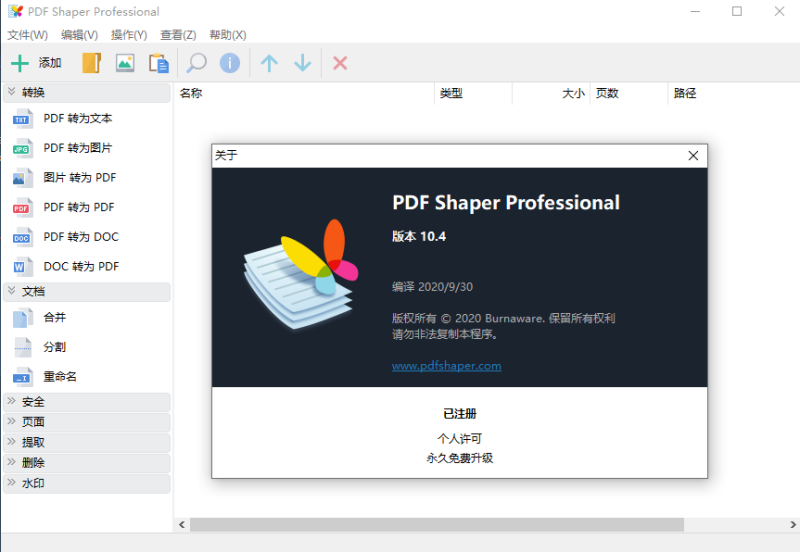This screenshot has height=552, width=800.
Task: Click the 编译 2020/9/30 text
Action: pyautogui.click(x=432, y=287)
